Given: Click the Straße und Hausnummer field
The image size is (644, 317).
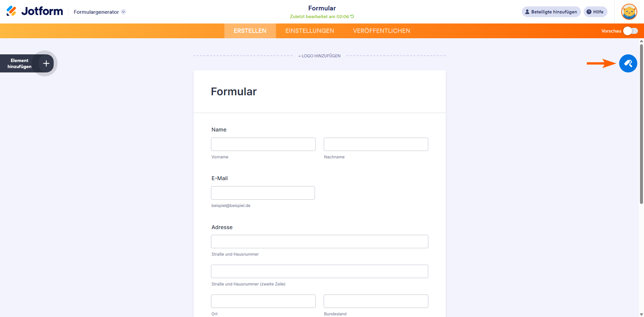Looking at the screenshot, I should click(x=320, y=242).
